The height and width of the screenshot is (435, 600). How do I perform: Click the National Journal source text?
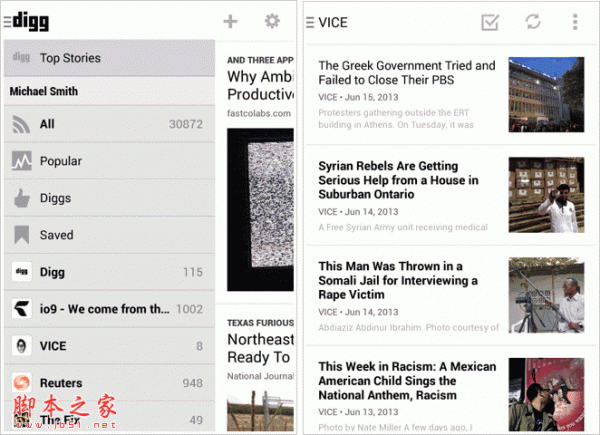[x=261, y=376]
